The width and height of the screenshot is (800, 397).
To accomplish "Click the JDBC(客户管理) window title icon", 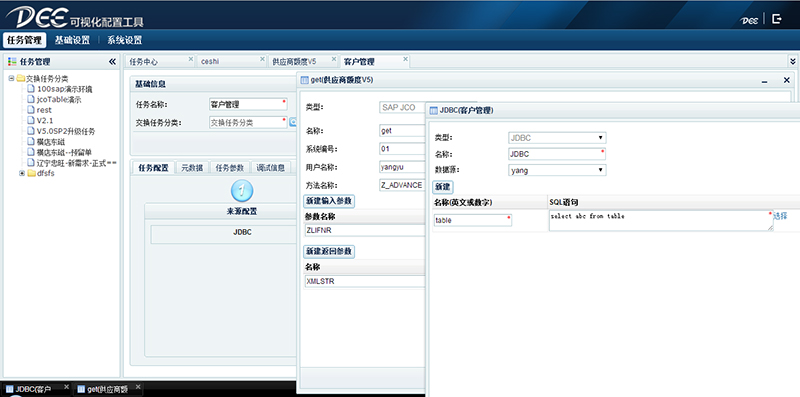I will 434,110.
